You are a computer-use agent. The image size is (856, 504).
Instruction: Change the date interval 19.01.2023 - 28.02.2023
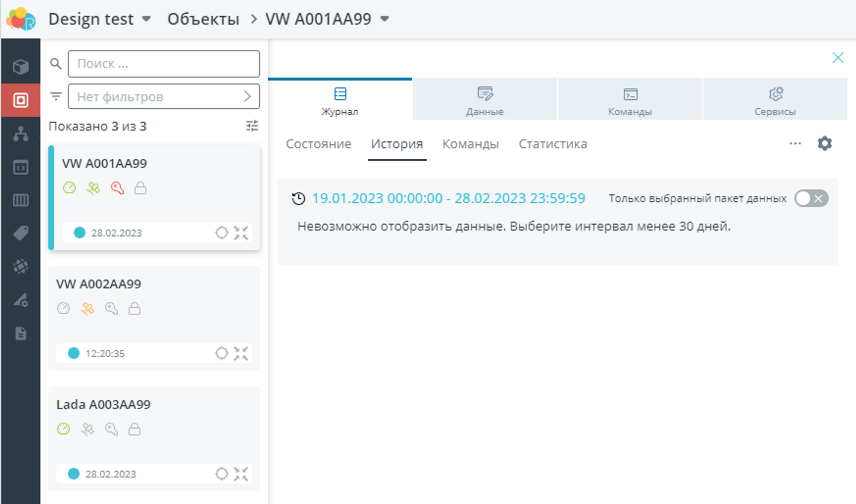[x=448, y=199]
